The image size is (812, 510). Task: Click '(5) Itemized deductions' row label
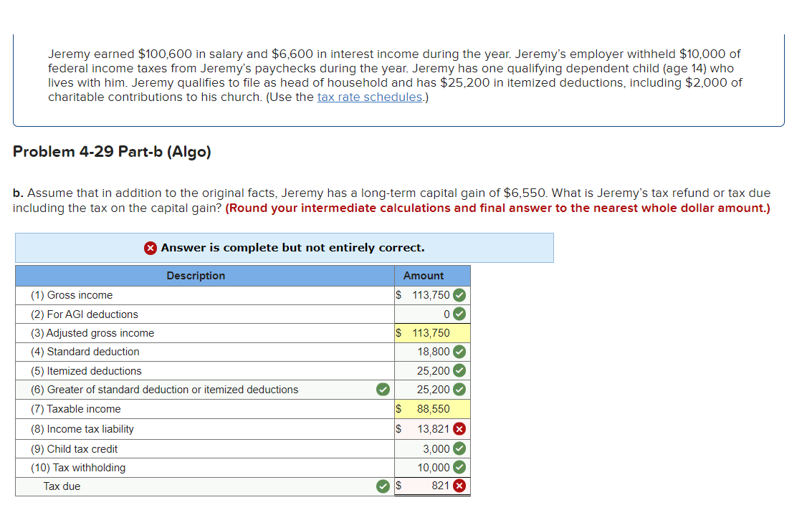click(x=86, y=371)
